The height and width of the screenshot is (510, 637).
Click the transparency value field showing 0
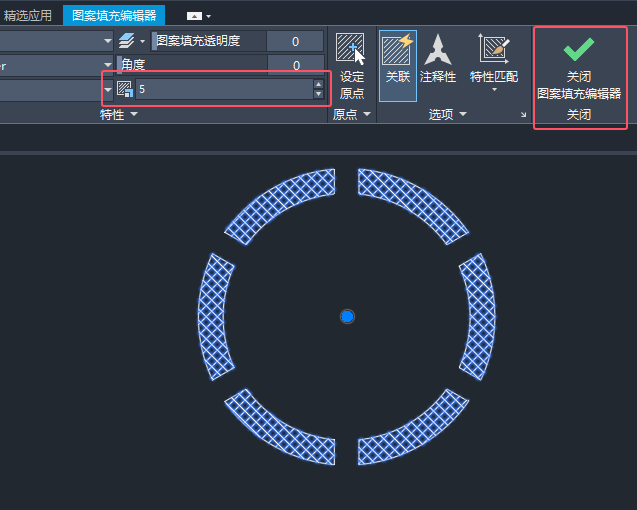point(295,41)
